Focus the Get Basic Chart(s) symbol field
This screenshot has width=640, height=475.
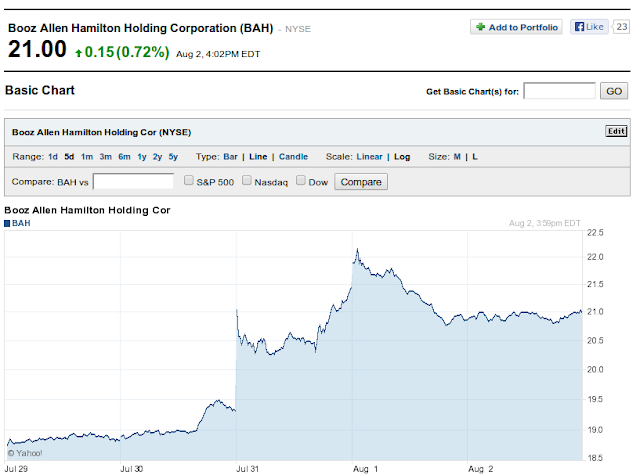(x=560, y=91)
